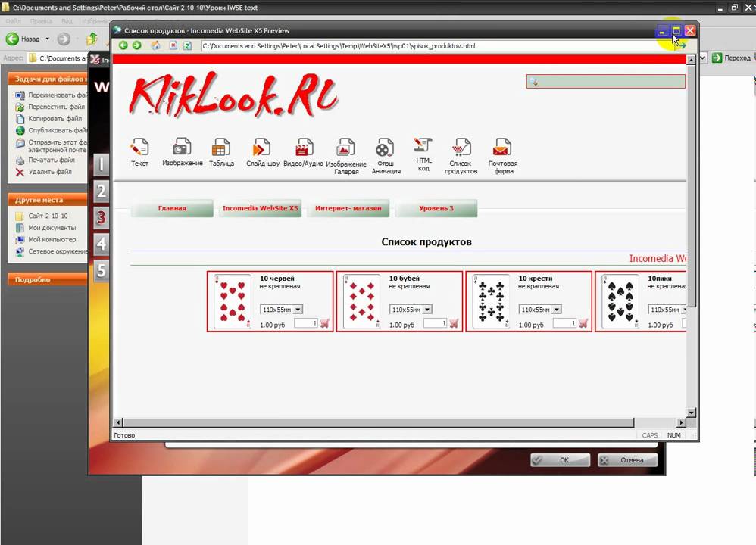Open the Уровень 3 menu tab
756x545 pixels.
(436, 208)
